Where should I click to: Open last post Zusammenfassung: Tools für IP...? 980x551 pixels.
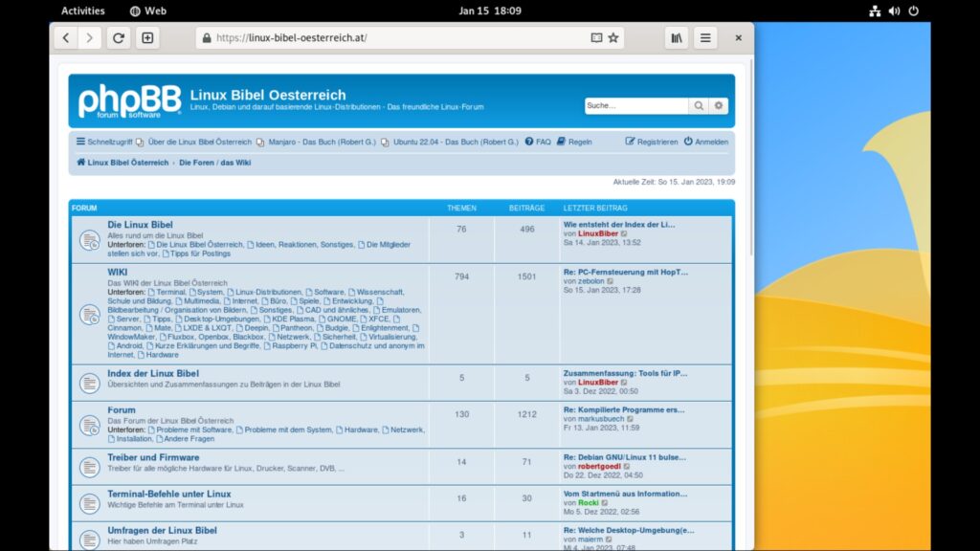point(625,373)
